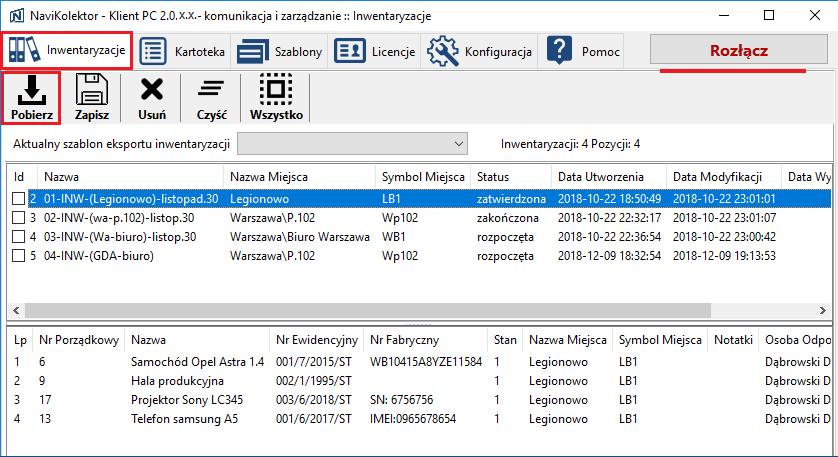The image size is (838, 457).
Task: Click 'IMEI:0965678654' cell
Action: [413, 419]
